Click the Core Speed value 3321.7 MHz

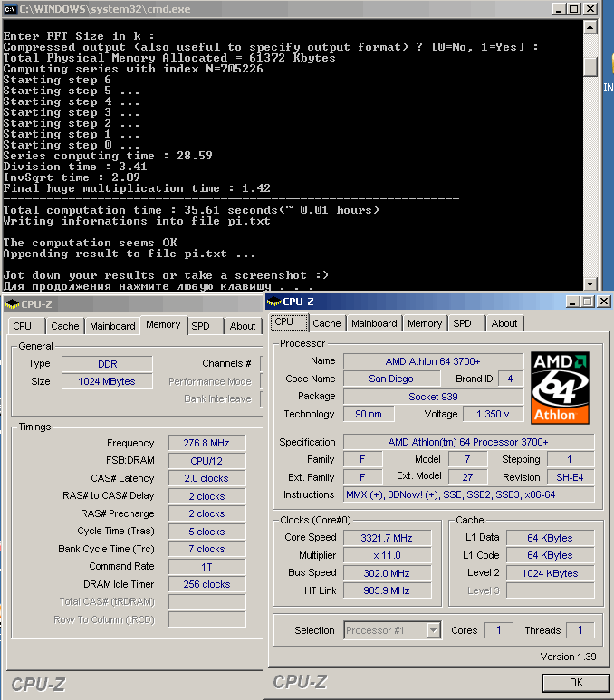click(x=387, y=538)
